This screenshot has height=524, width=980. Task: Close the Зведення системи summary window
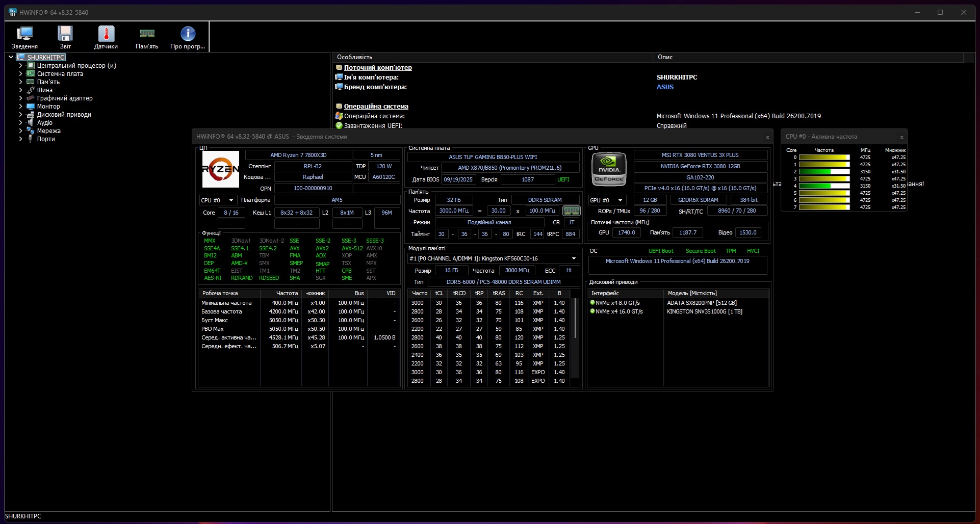click(767, 137)
